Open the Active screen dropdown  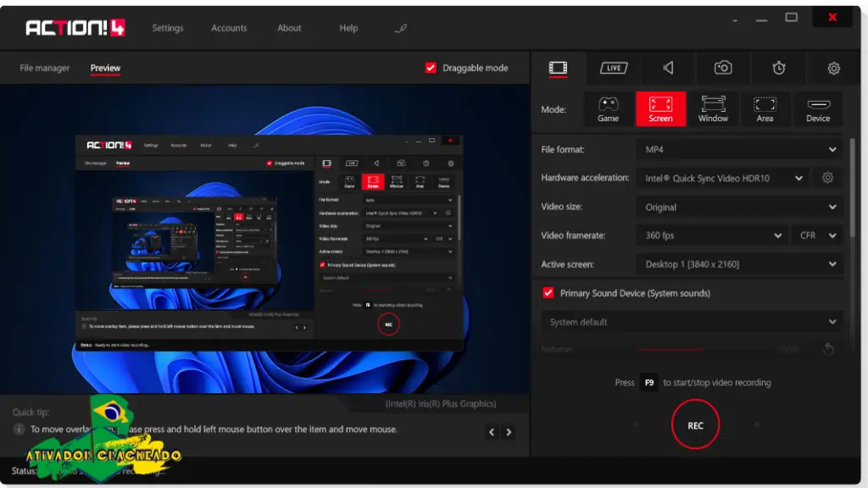coord(739,264)
